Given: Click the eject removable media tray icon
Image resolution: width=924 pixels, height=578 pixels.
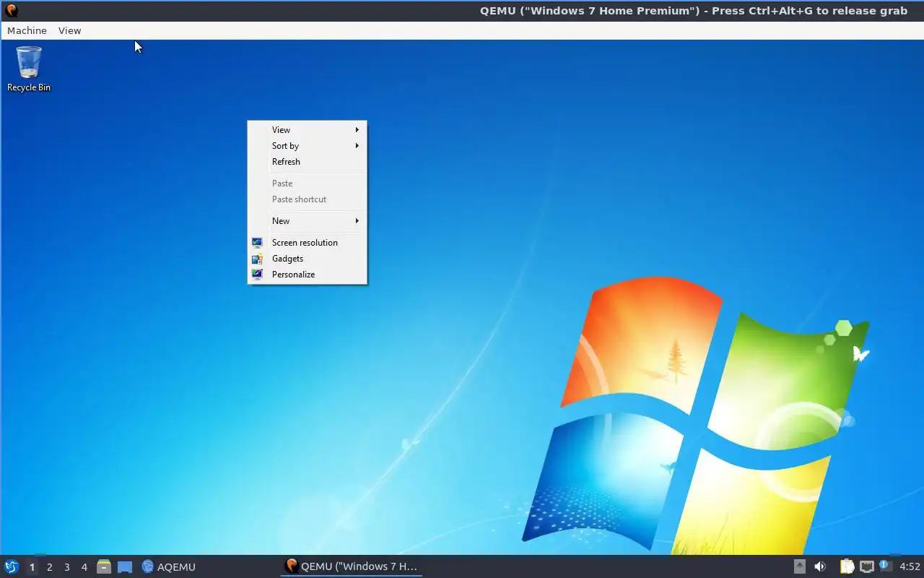Looking at the screenshot, I should 800,566.
